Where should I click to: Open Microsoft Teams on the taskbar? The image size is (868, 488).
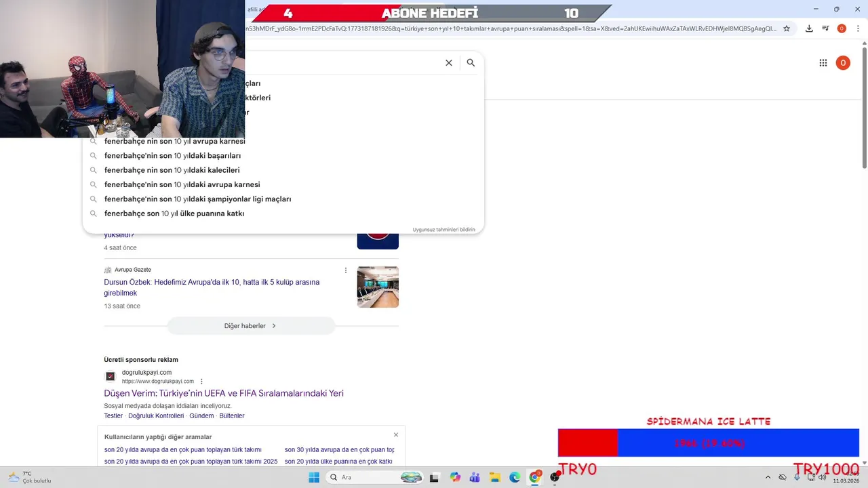[475, 477]
